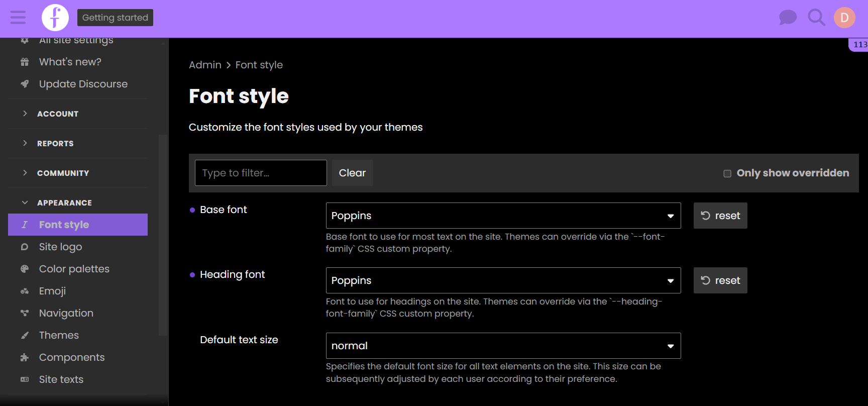Image resolution: width=868 pixels, height=406 pixels.
Task: Open the Heading font dropdown
Action: [x=503, y=280]
